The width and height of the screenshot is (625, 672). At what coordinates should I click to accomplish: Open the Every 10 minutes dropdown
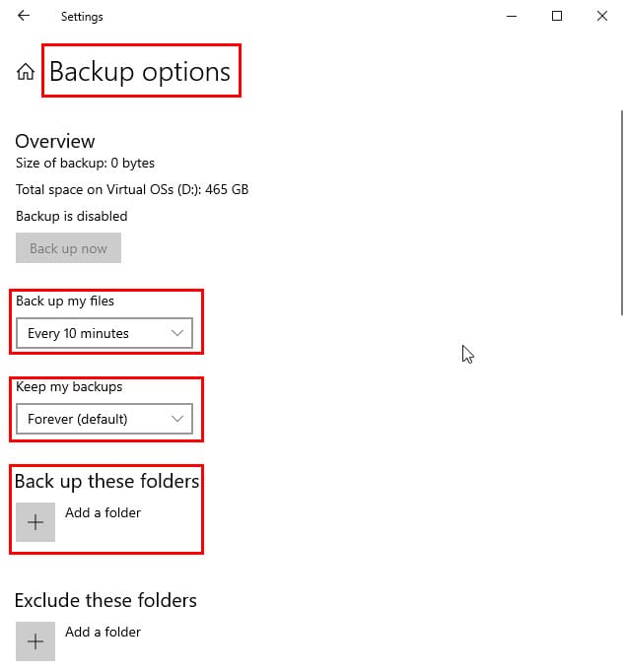(104, 333)
